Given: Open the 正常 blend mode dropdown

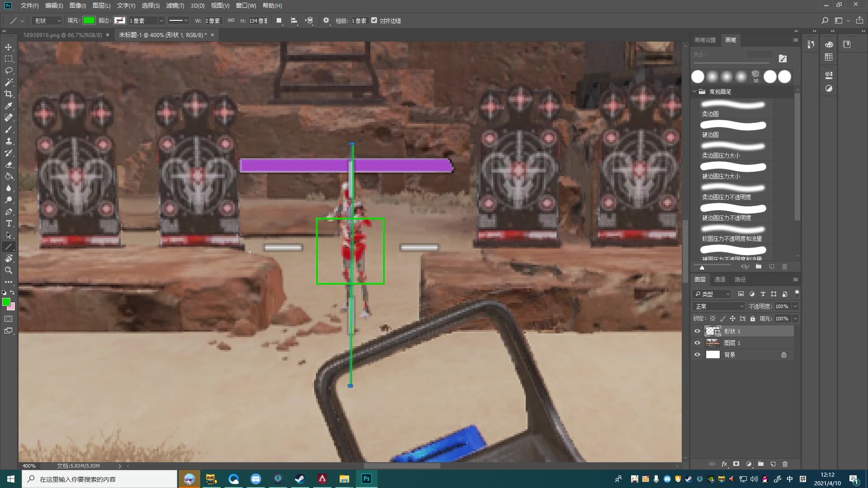Looking at the screenshot, I should (719, 306).
